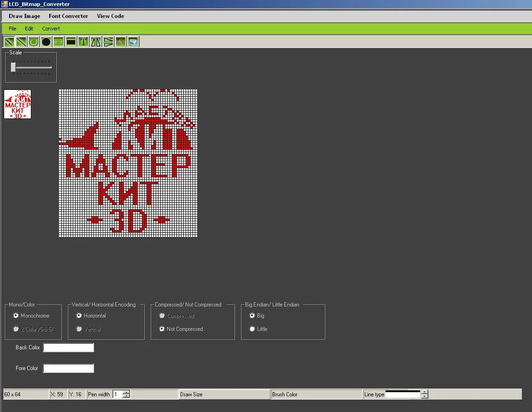Open the Back Color swatch
This screenshot has height=412, width=532.
point(69,347)
